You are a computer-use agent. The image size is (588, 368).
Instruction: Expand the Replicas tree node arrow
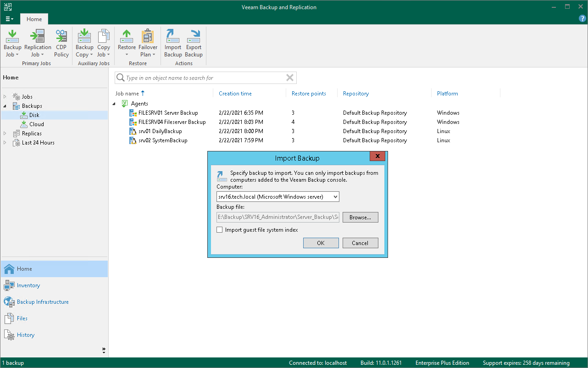pyautogui.click(x=6, y=134)
